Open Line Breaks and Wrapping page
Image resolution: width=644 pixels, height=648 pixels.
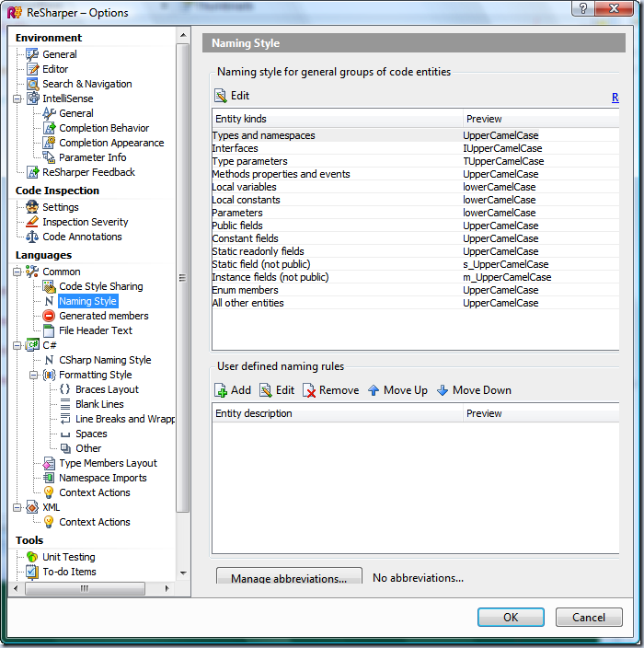[x=125, y=419]
